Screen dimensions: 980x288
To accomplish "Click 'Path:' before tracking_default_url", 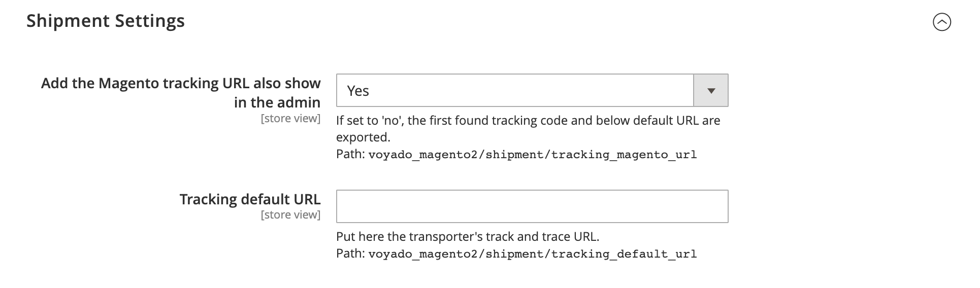I will click(350, 254).
